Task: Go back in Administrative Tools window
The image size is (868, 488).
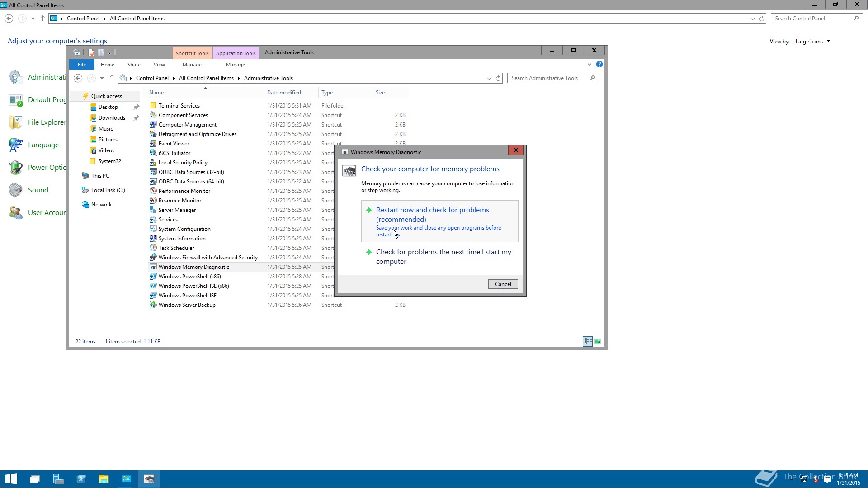Action: (78, 79)
